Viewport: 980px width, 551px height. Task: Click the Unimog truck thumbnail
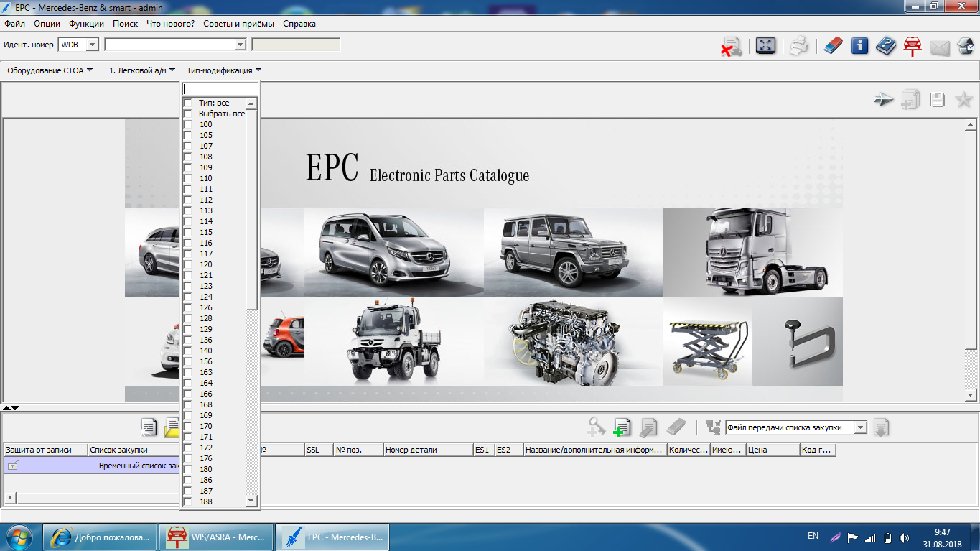tap(394, 341)
